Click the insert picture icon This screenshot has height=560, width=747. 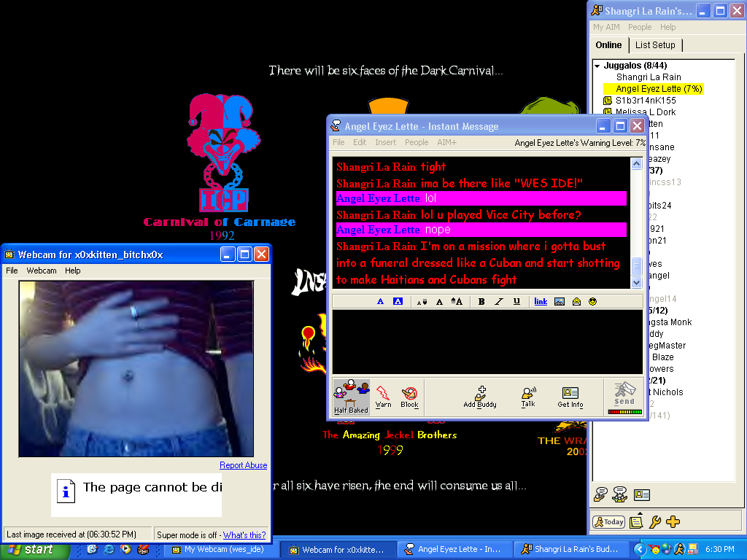point(560,301)
